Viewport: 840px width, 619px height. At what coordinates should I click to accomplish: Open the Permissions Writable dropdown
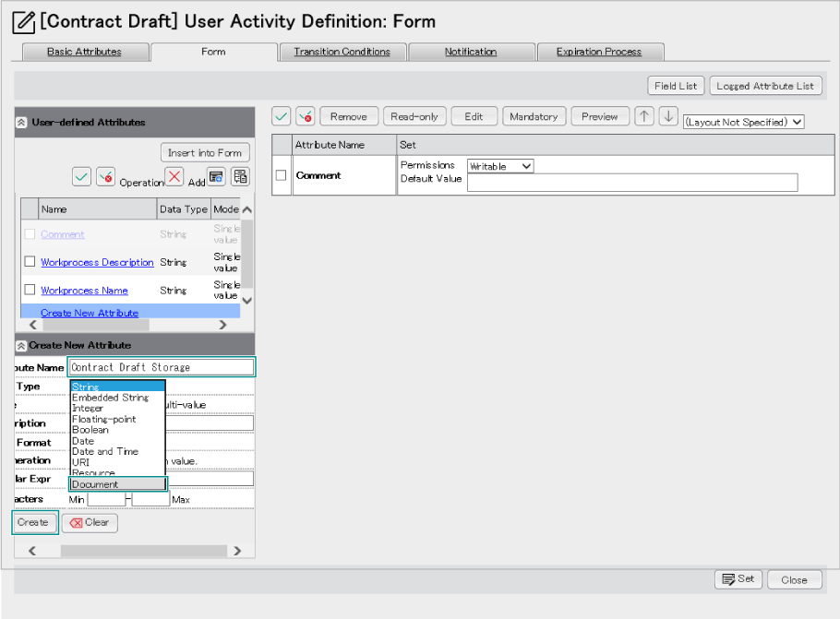[500, 166]
